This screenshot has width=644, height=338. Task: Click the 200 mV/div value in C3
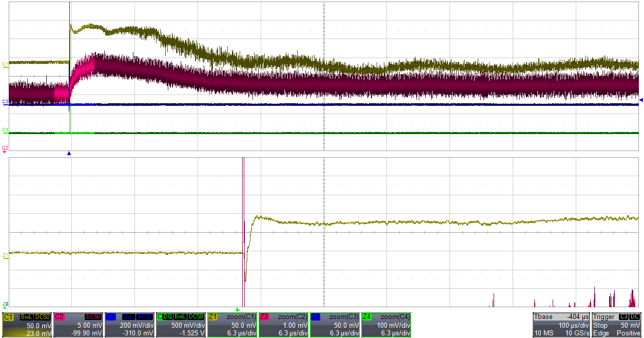136,325
